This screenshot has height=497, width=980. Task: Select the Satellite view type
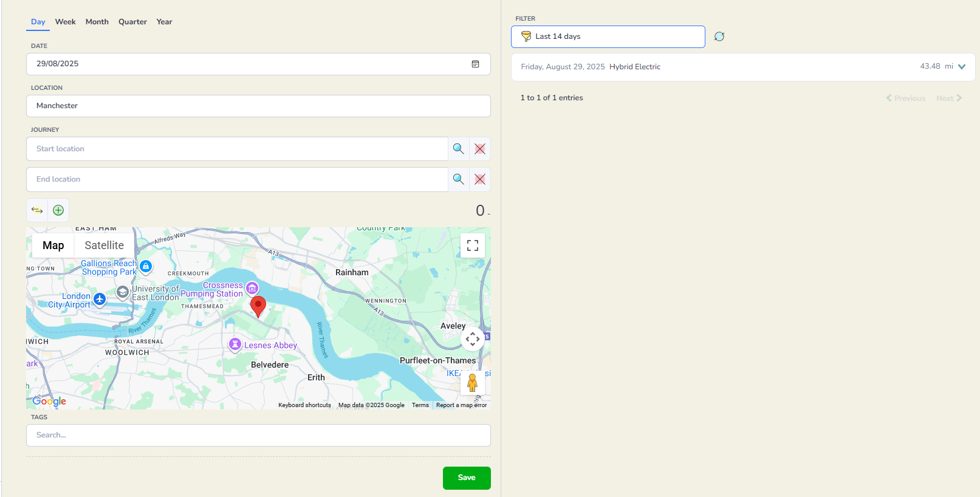click(105, 245)
